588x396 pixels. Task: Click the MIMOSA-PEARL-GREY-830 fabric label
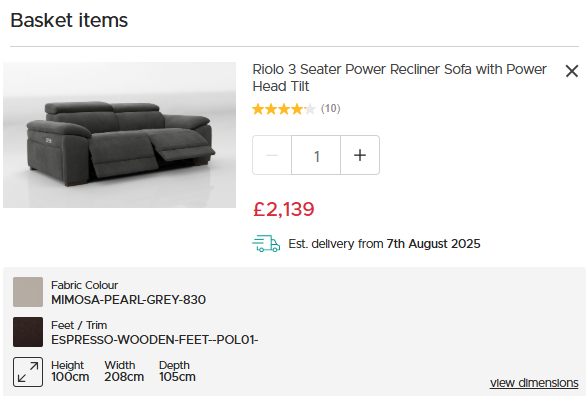coord(129,300)
